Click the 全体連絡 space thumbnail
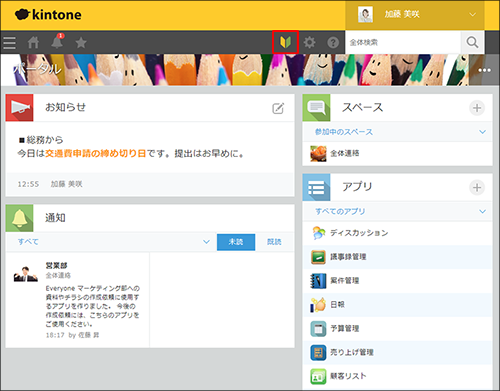The image size is (500, 391). (x=318, y=153)
